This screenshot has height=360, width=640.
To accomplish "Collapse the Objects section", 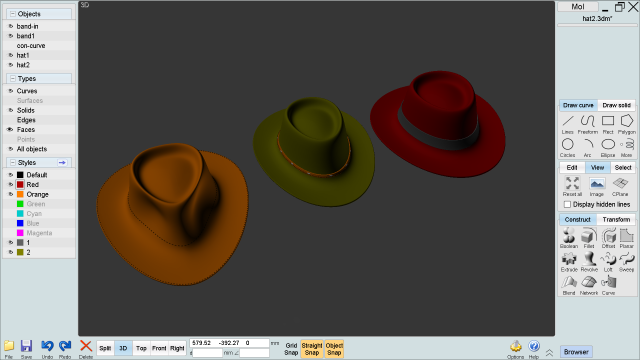I will click(x=13, y=14).
